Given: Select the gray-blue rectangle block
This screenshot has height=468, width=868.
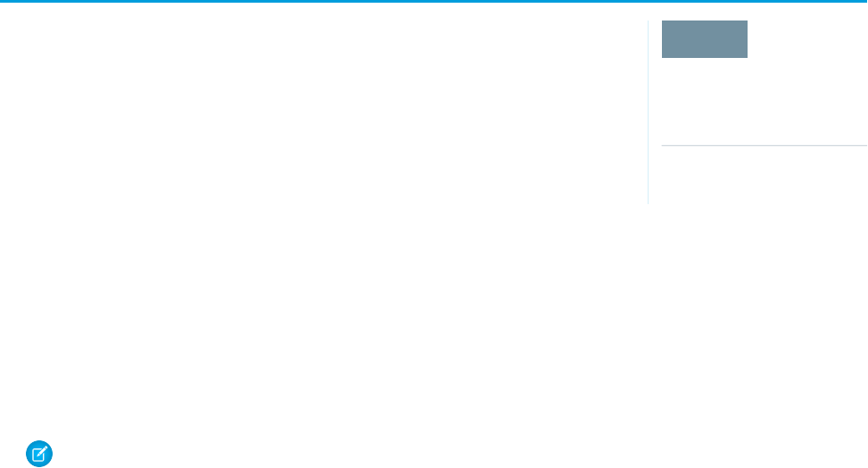Looking at the screenshot, I should 704,39.
